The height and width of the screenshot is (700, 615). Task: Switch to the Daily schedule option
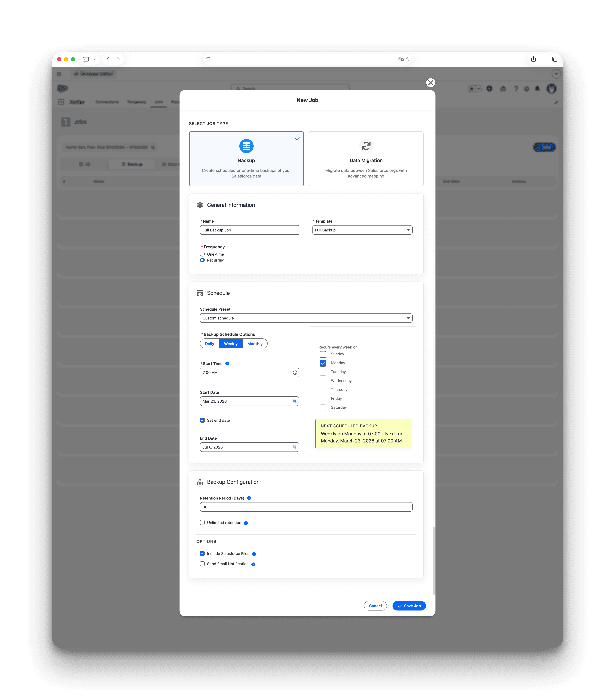[209, 344]
